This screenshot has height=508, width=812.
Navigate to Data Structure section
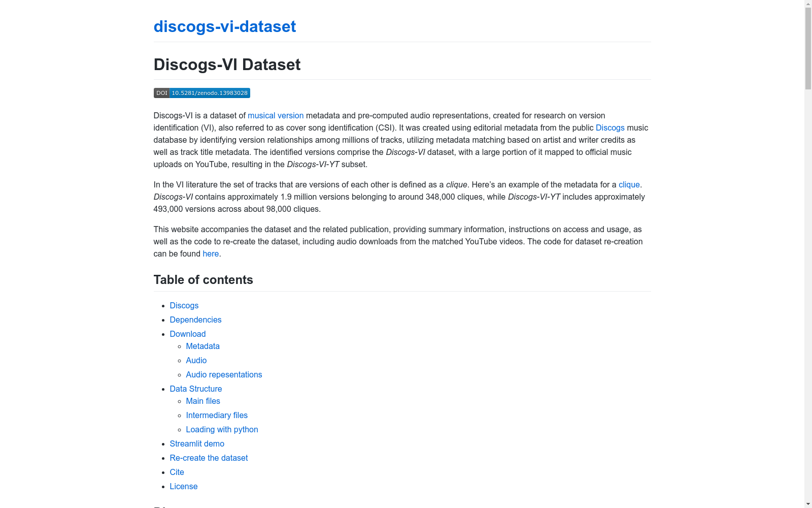click(196, 389)
